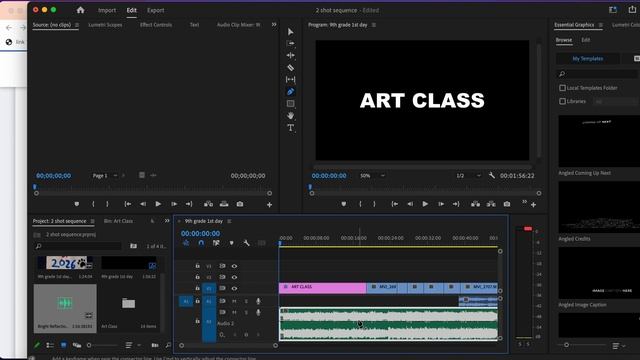Open the Effect Controls tab
The height and width of the screenshot is (360, 640).
(x=156, y=25)
